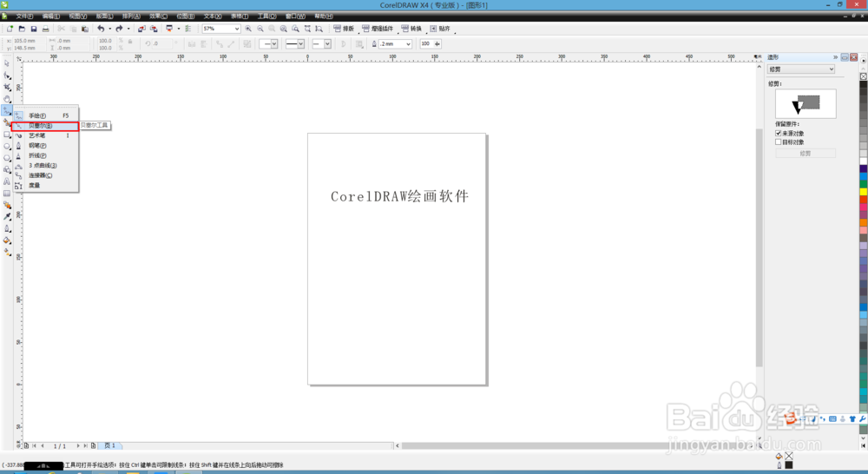This screenshot has height=474, width=868.
Task: Open a file with folder icon
Action: click(x=22, y=29)
